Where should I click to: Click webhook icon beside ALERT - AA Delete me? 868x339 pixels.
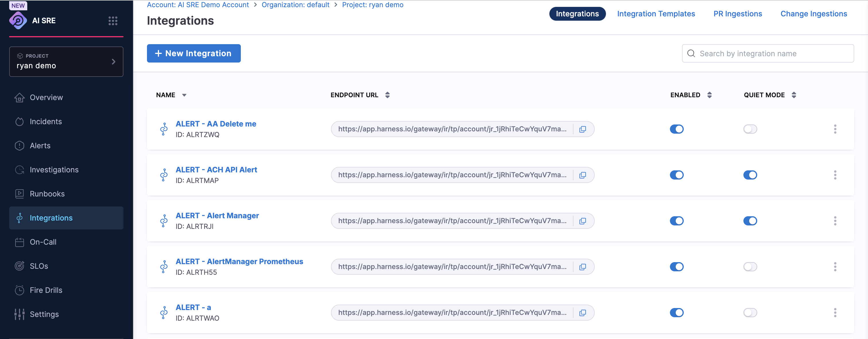tap(164, 129)
